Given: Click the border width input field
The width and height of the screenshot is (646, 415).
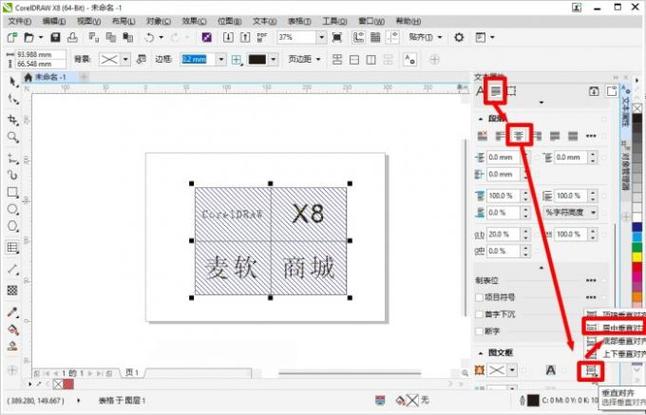Looking at the screenshot, I should (x=199, y=60).
